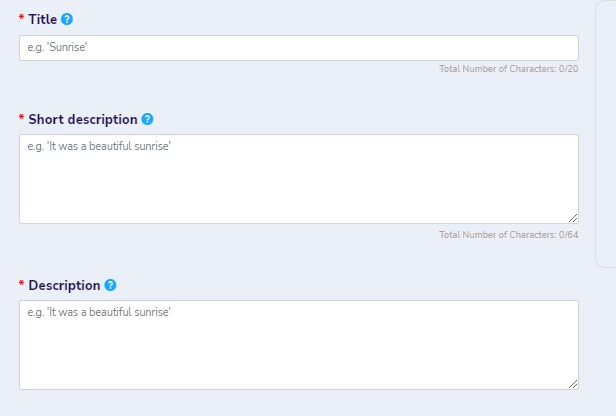Click the Description textarea resize grip
This screenshot has height=416, width=616.
[x=573, y=384]
